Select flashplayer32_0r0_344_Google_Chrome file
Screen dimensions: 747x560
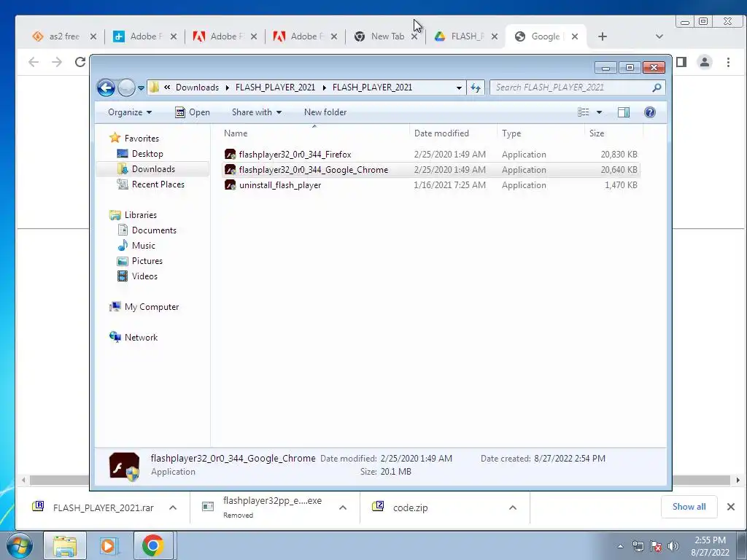[430, 169]
